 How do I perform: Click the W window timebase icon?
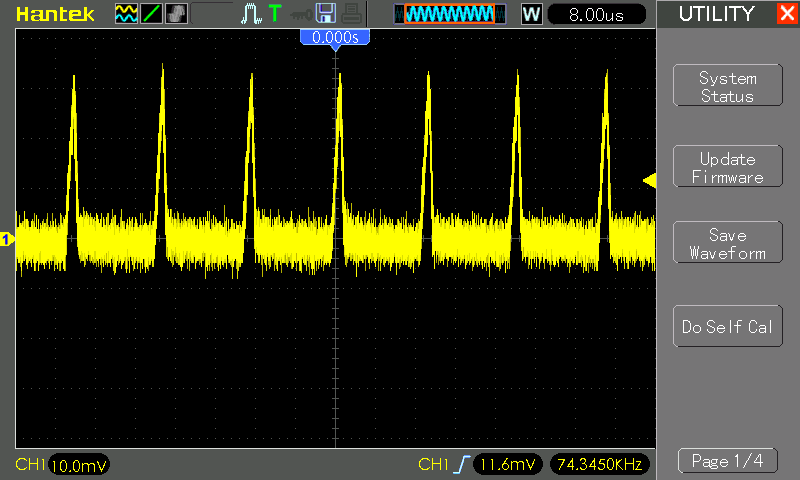coord(531,14)
